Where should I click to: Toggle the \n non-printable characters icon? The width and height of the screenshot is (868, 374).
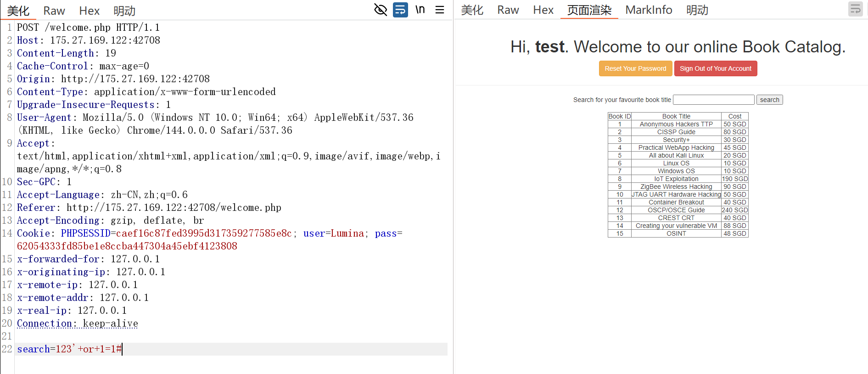pyautogui.click(x=420, y=10)
